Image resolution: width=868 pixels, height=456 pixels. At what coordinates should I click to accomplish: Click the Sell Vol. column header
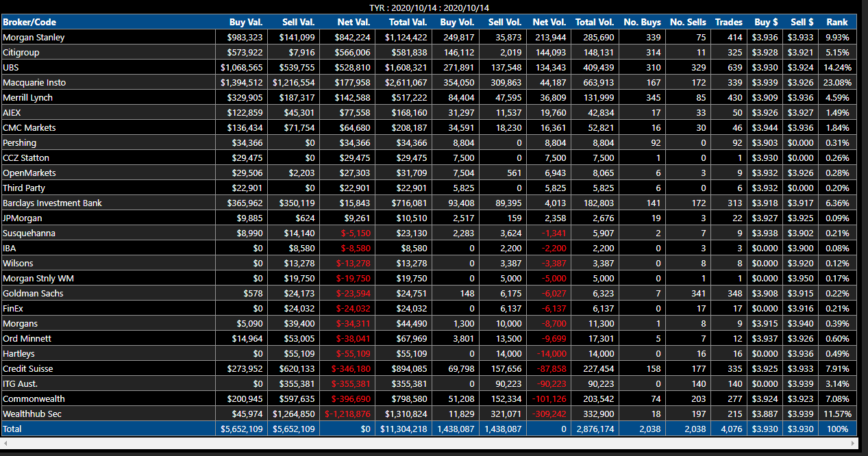(x=503, y=22)
